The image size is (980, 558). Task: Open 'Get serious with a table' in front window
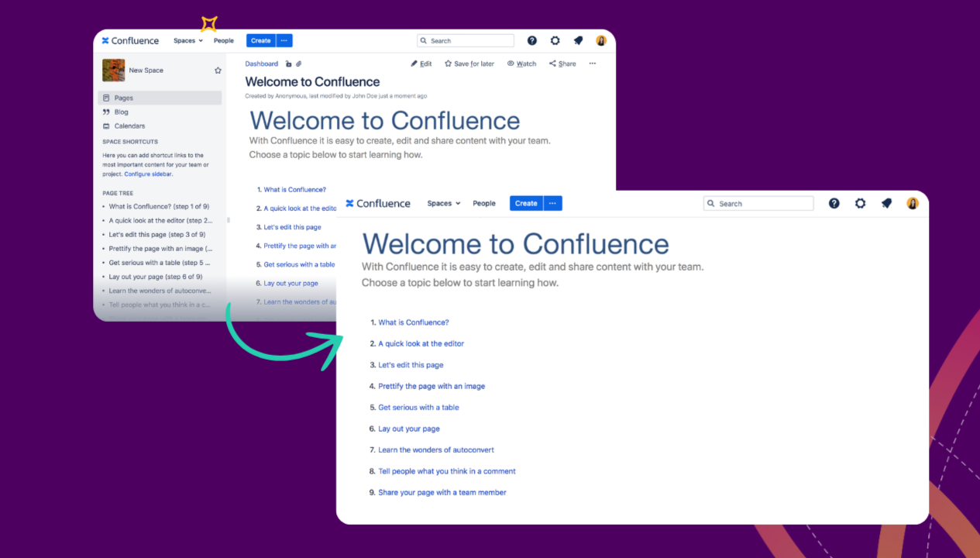[418, 407]
